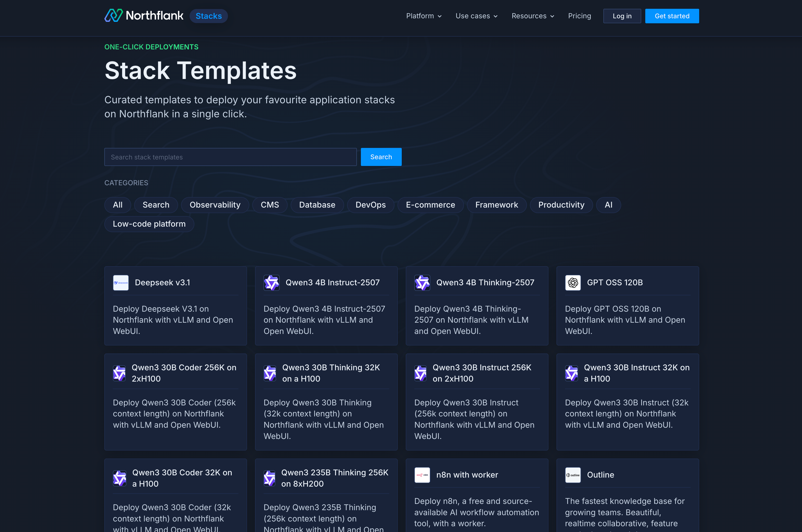The image size is (802, 532).
Task: Open the n8n with worker title
Action: [467, 475]
